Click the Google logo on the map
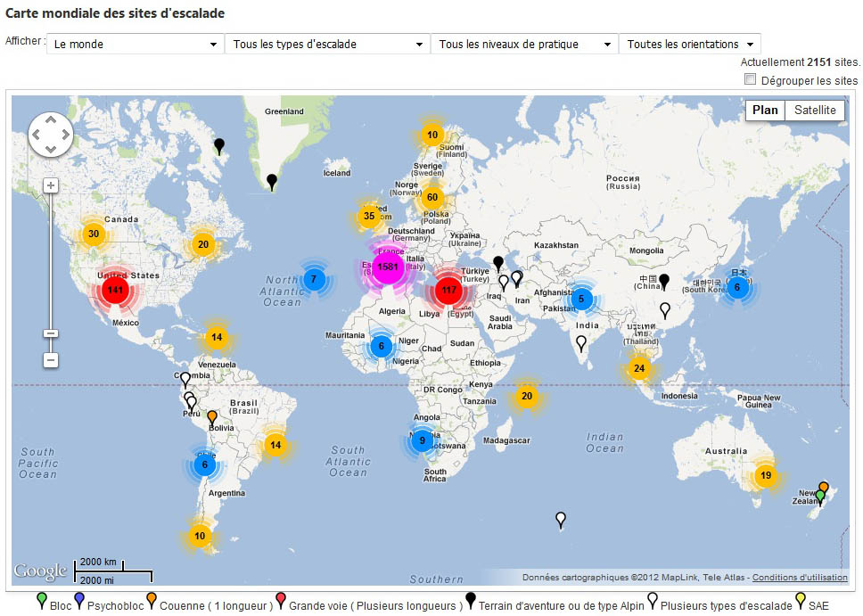 [41, 571]
